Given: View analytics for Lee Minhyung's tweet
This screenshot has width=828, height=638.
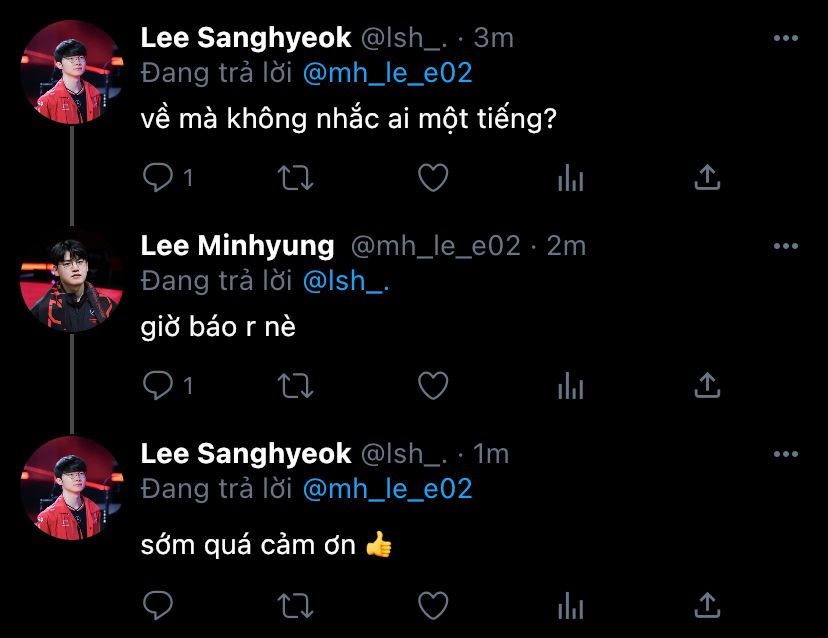Looking at the screenshot, I should [570, 385].
